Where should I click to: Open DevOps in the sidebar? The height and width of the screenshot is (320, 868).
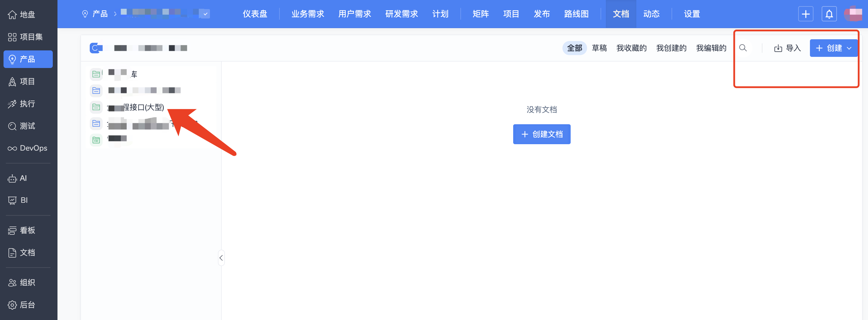[x=28, y=148]
